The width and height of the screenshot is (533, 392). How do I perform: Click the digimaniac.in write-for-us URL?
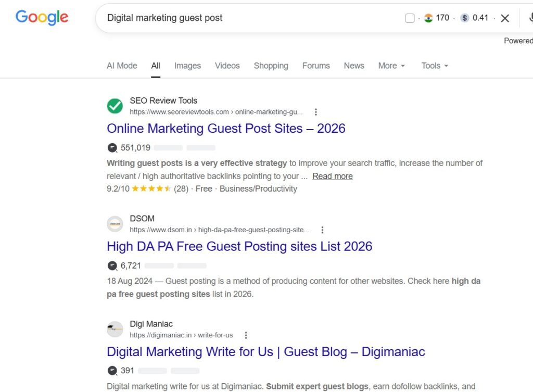(x=181, y=335)
